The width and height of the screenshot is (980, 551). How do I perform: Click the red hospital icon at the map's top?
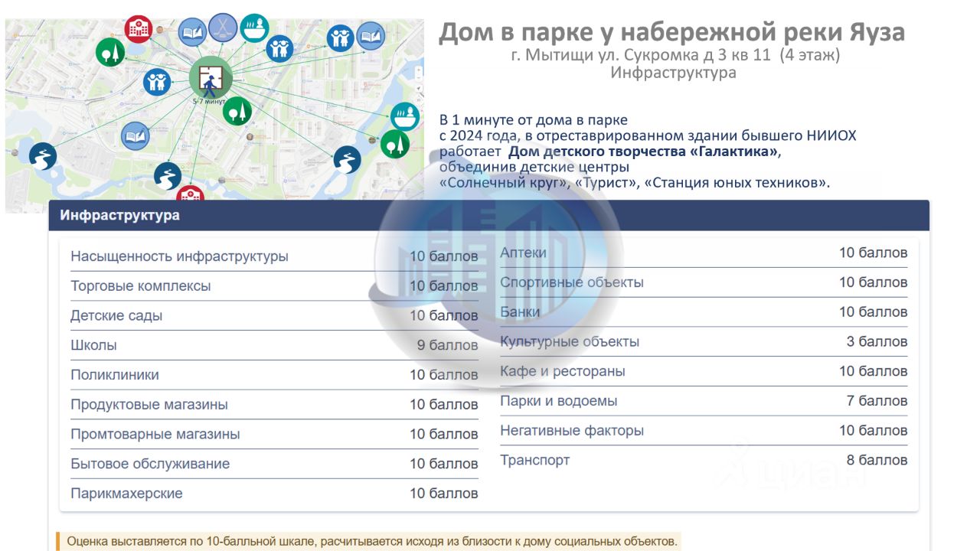139,29
